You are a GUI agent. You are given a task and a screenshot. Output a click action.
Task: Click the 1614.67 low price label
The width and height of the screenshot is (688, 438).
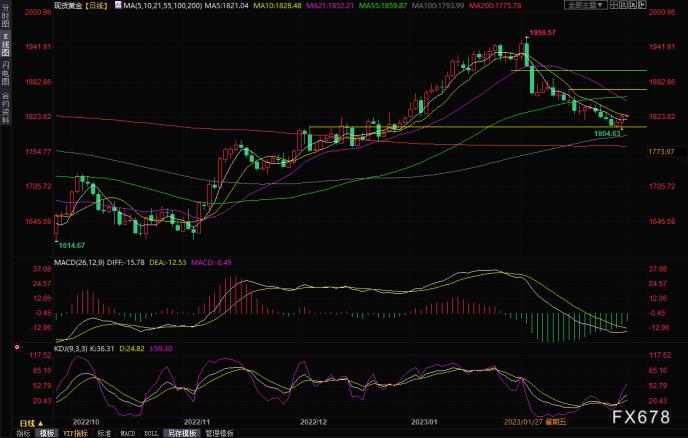72,245
